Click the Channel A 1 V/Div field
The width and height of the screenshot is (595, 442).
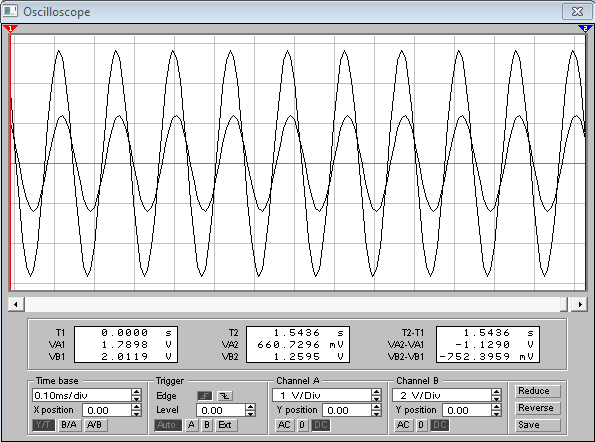tap(322, 395)
